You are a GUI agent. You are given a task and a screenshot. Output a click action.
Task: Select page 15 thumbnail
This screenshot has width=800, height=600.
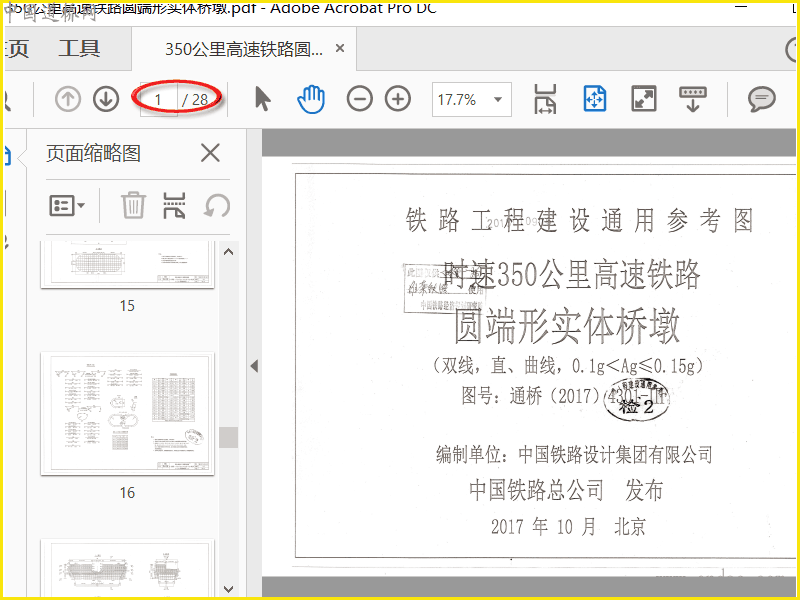127,264
